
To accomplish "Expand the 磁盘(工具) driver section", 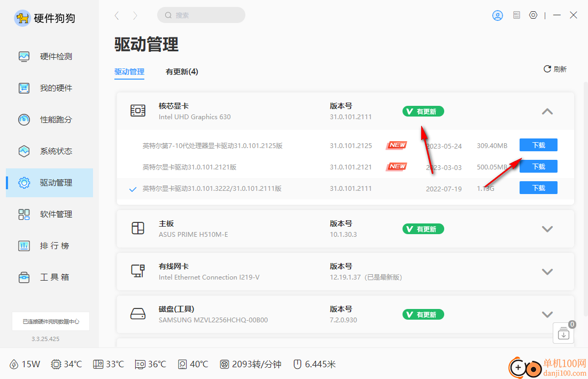I will [547, 314].
